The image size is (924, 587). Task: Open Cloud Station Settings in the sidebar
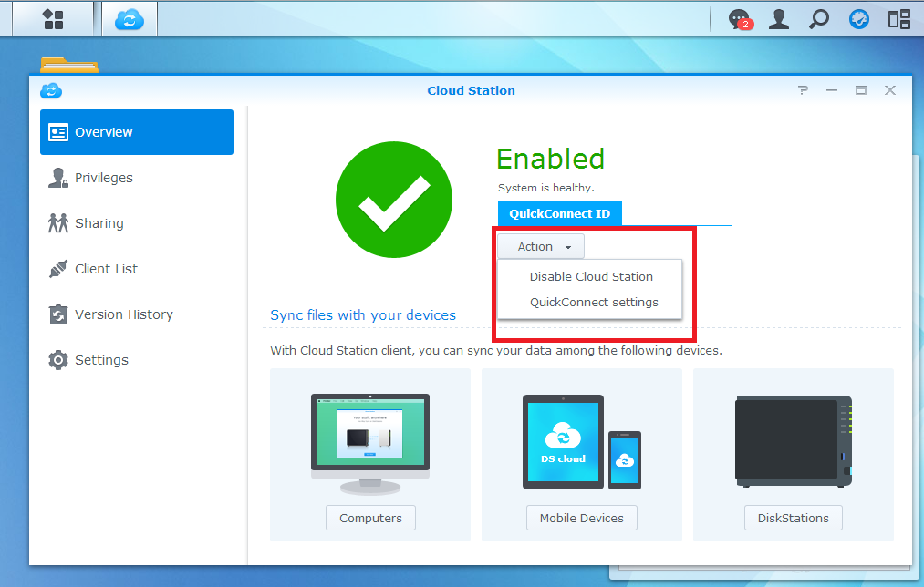(137, 360)
